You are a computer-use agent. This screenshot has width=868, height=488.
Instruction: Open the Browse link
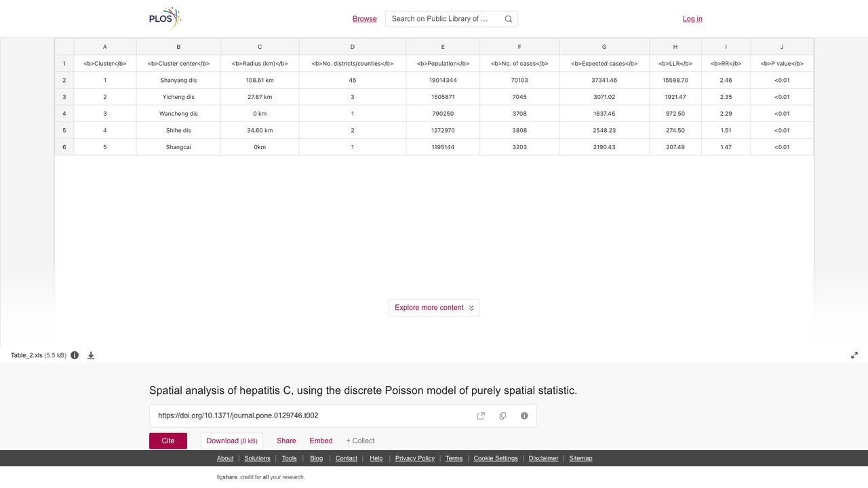[365, 19]
